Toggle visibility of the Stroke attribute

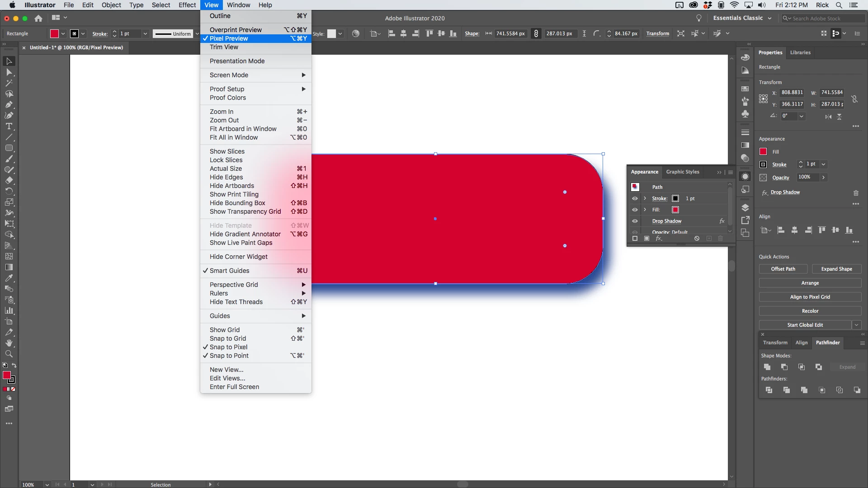click(635, 198)
